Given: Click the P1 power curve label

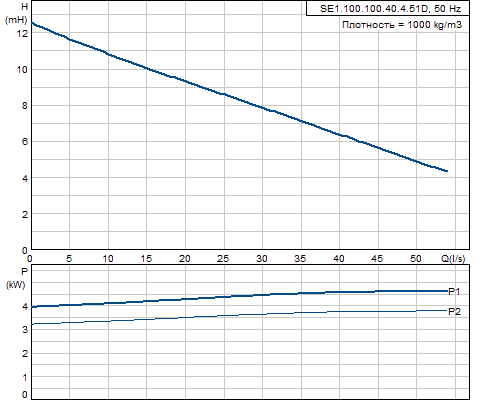Looking at the screenshot, I should [454, 292].
